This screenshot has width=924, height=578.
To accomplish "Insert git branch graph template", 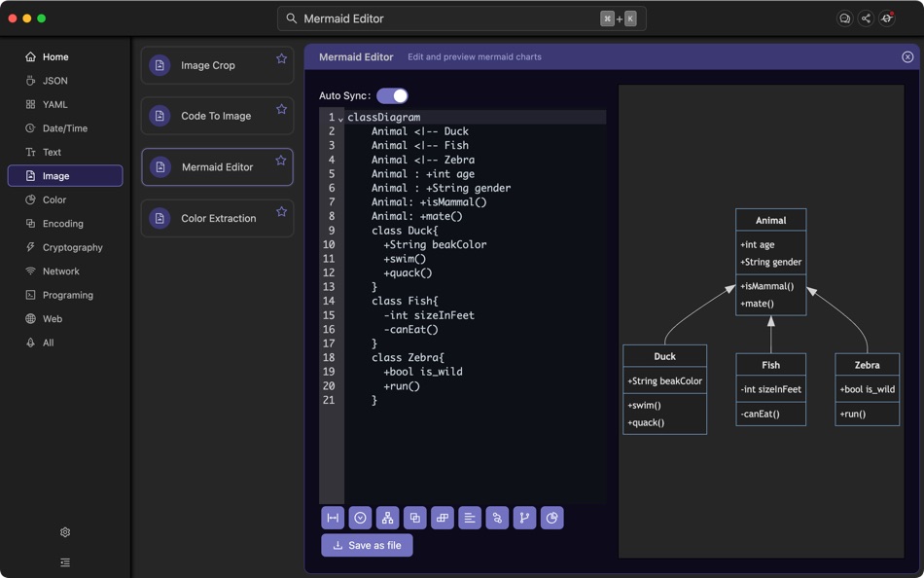I will pyautogui.click(x=524, y=518).
